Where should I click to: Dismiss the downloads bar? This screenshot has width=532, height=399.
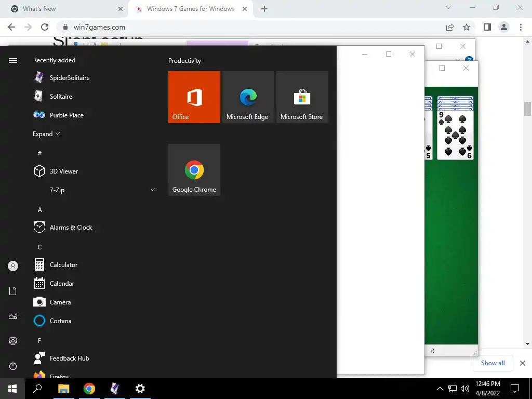pyautogui.click(x=523, y=363)
